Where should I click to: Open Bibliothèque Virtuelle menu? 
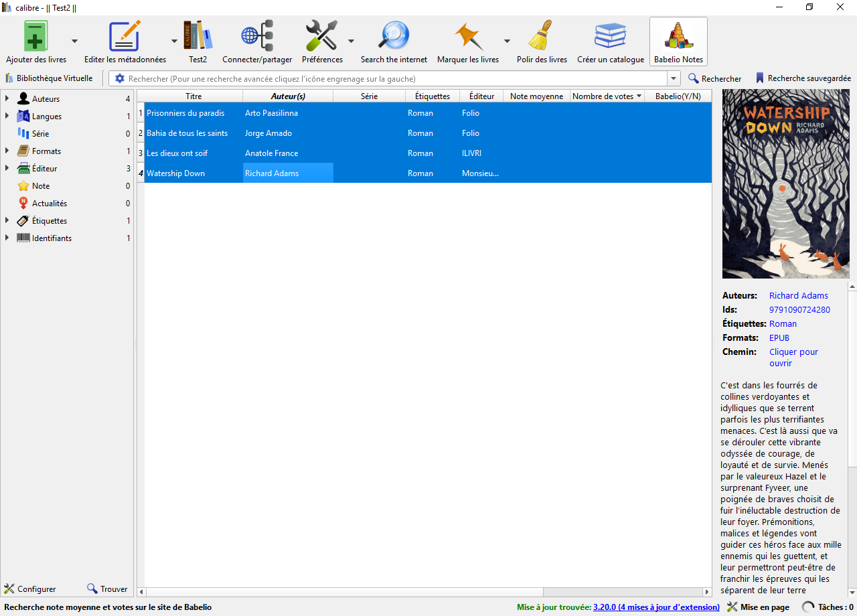coord(49,78)
